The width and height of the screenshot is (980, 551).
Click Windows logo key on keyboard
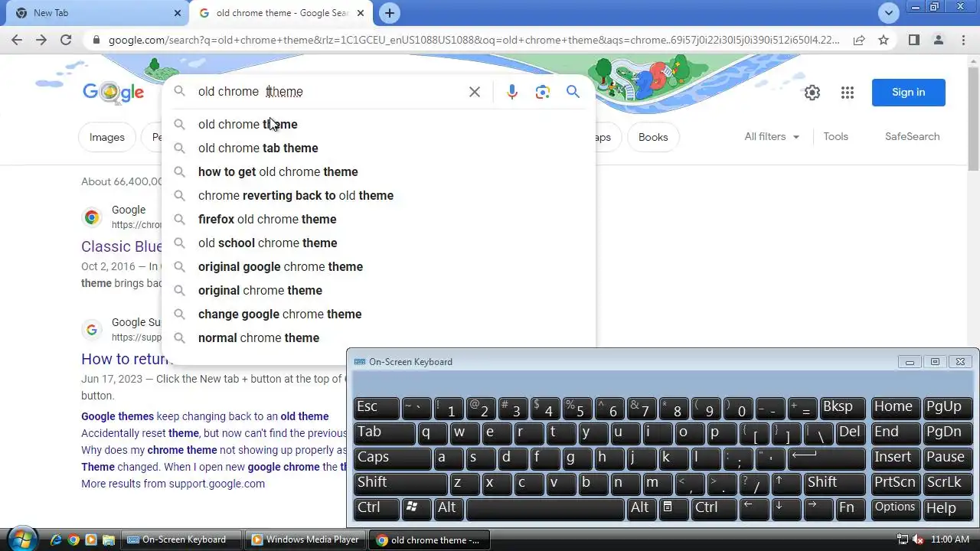(416, 508)
